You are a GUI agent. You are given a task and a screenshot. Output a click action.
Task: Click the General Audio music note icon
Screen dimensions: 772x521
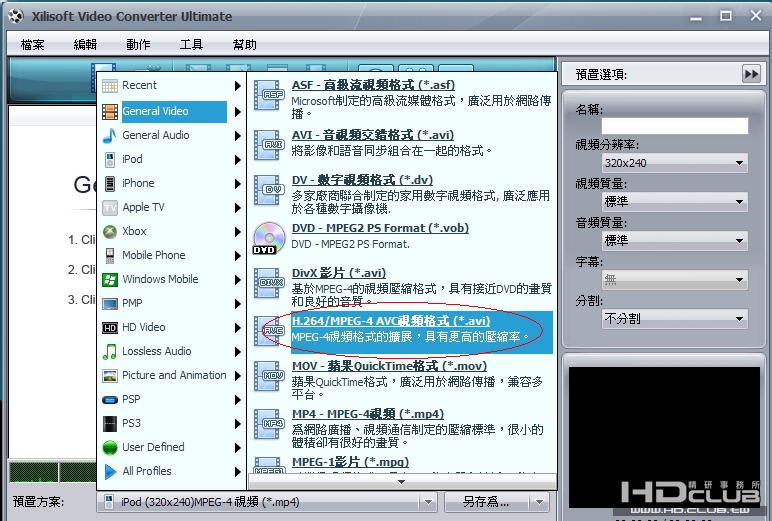click(x=110, y=135)
